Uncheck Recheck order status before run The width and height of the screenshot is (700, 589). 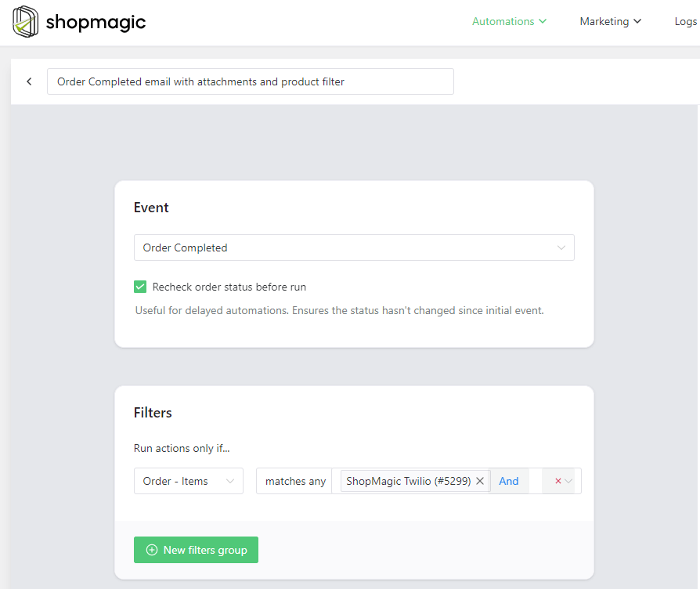[140, 287]
